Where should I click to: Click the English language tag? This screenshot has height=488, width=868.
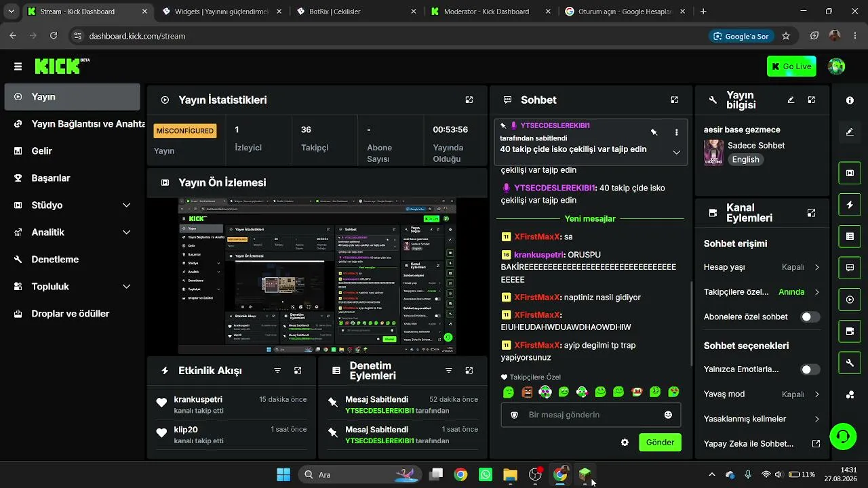coord(745,159)
